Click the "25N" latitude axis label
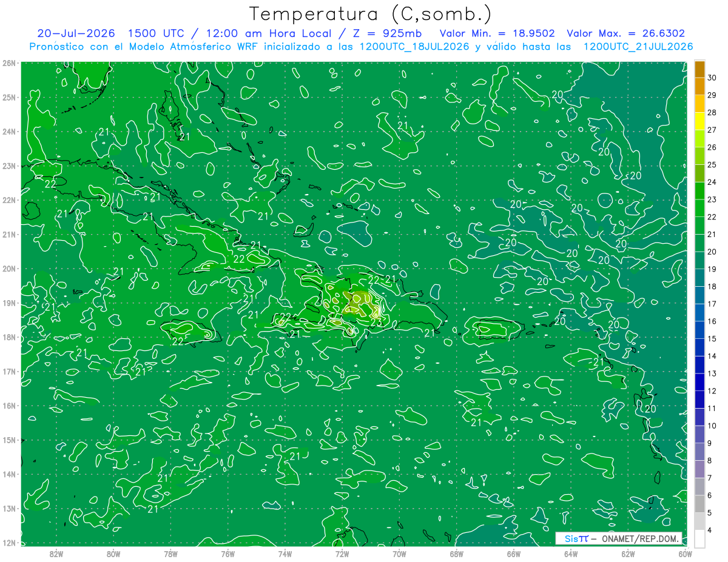 click(8, 97)
